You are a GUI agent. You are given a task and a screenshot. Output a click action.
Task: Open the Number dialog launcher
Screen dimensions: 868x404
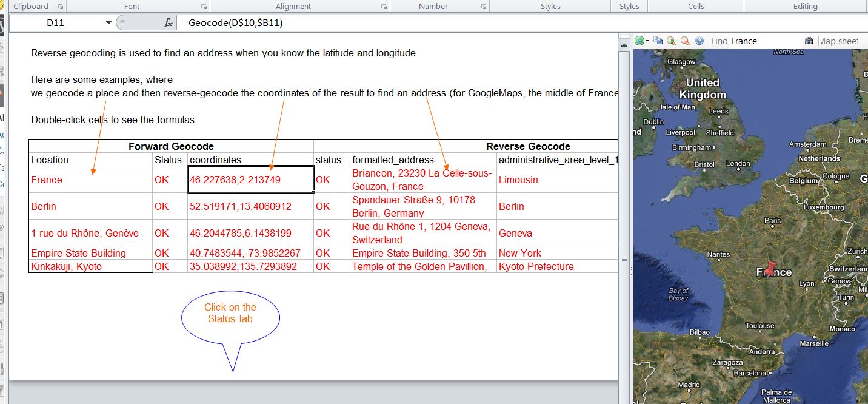[483, 7]
